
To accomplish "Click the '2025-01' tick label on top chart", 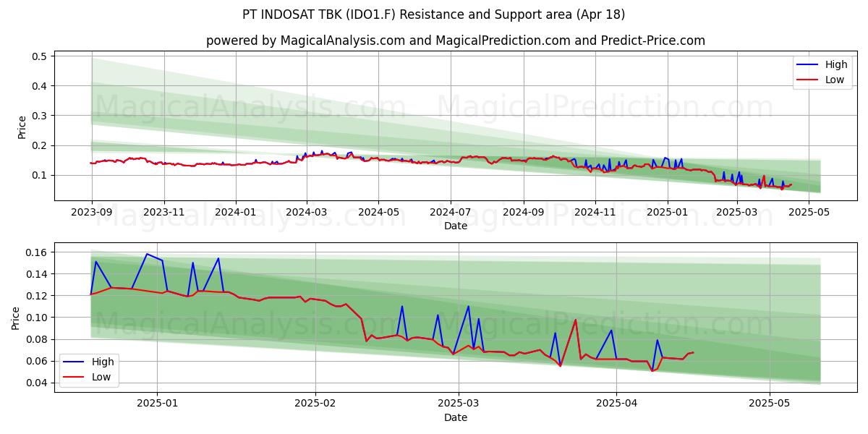I will 668,213.
